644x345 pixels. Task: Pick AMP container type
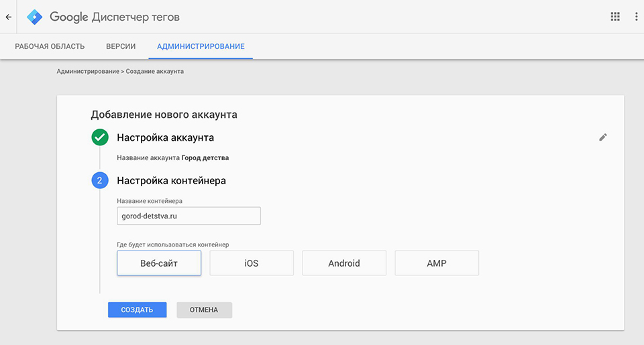pyautogui.click(x=437, y=263)
